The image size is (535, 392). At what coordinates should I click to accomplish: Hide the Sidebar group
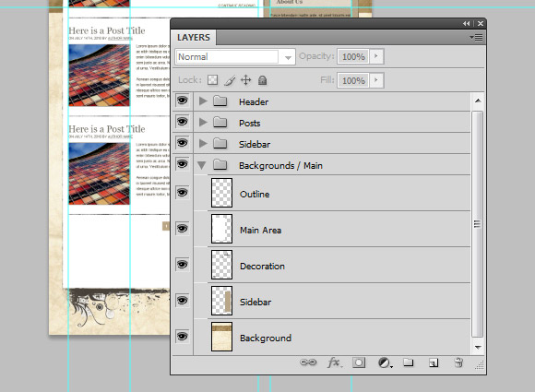pyautogui.click(x=183, y=143)
